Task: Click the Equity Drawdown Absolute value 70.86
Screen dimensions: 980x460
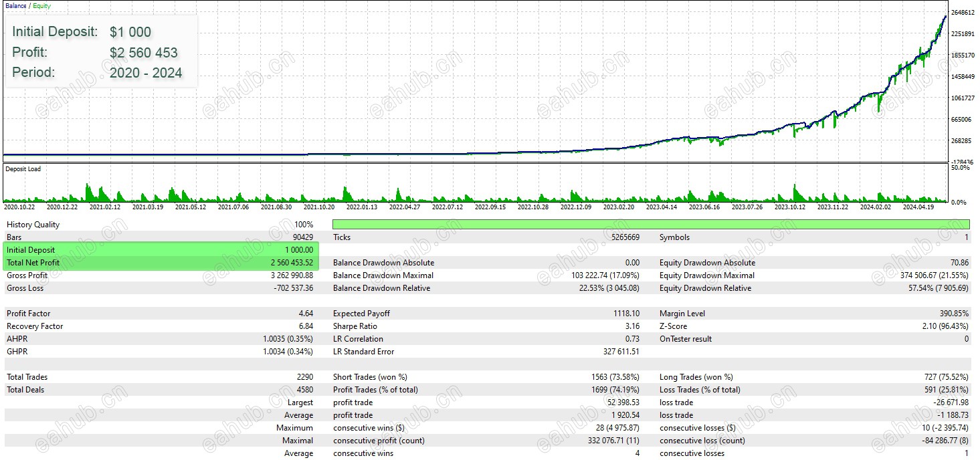Action: (959, 263)
